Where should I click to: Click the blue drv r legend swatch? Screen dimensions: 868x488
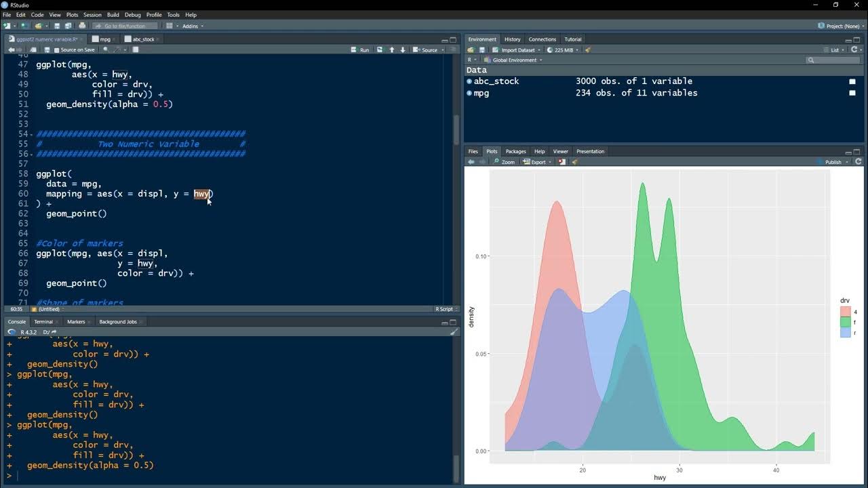846,333
